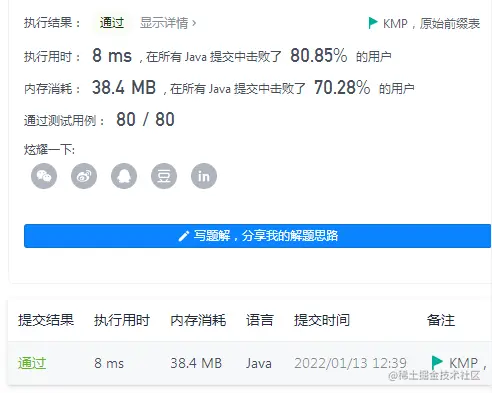
Task: Click the KMP，原始前缀表 note at top
Action: (x=431, y=23)
